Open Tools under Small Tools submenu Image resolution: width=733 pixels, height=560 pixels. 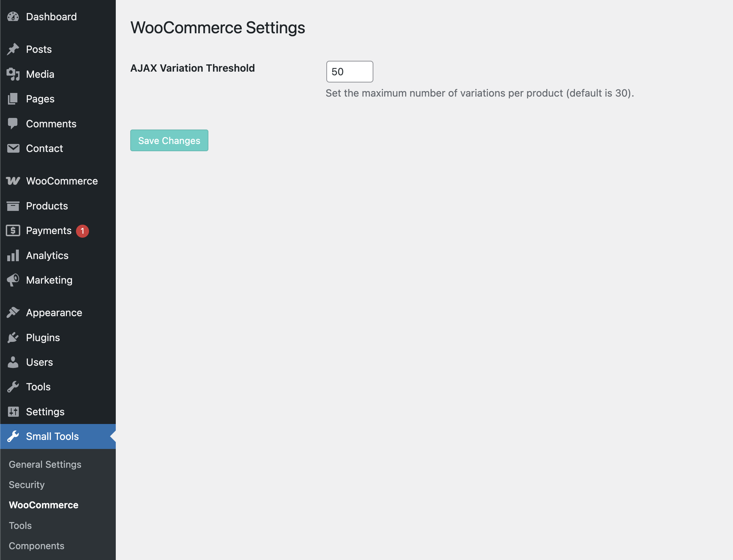pyautogui.click(x=20, y=526)
